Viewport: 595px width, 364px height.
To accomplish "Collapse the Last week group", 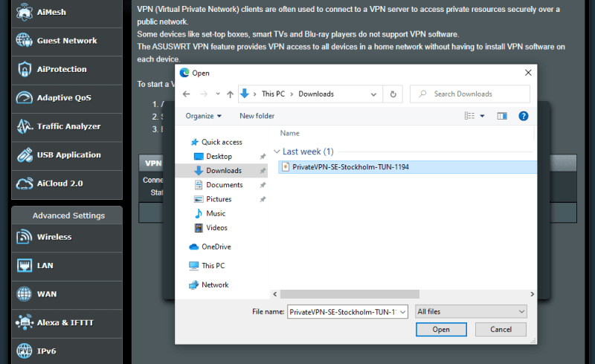I will 277,152.
